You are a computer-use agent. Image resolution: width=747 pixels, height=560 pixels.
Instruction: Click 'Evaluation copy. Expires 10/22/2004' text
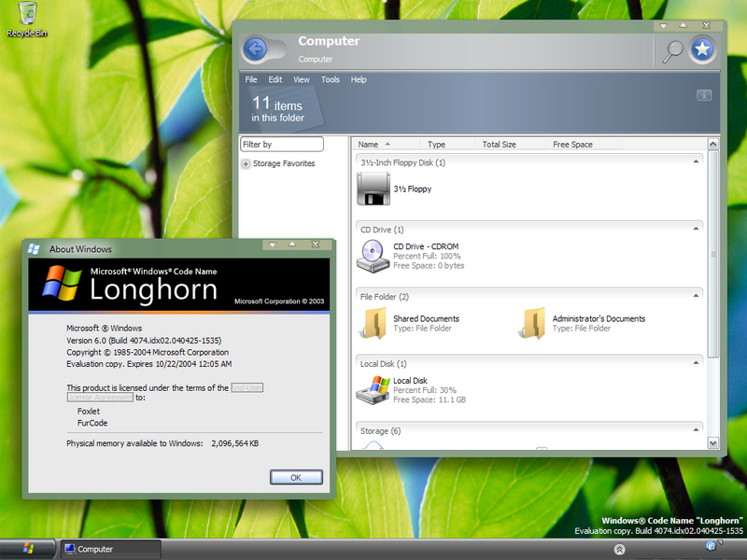click(x=149, y=364)
